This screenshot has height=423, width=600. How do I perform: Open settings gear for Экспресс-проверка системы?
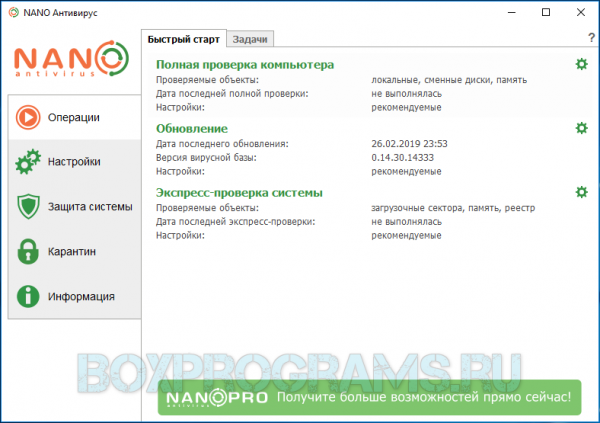[x=582, y=192]
